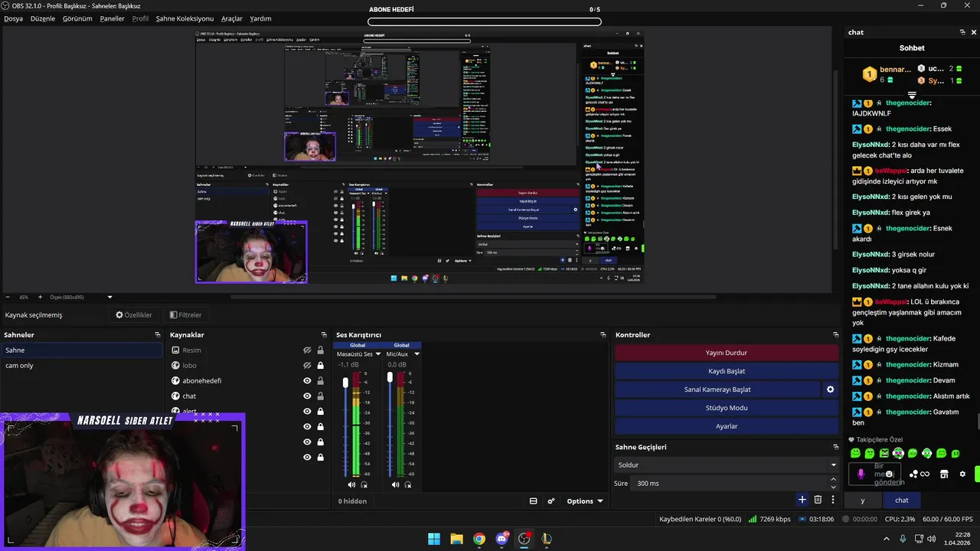Image resolution: width=980 pixels, height=551 pixels.
Task: Open Soldur transition type dropdown
Action: click(726, 465)
